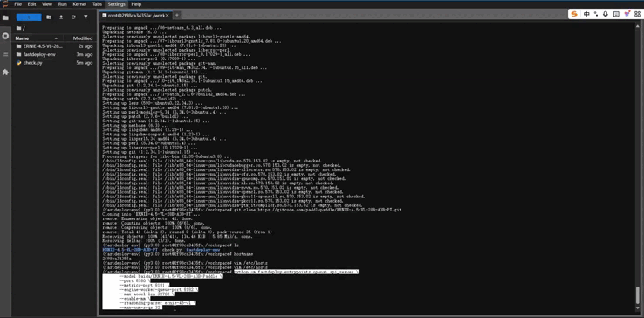Toggle the file filter funnel icon
This screenshot has height=318, width=644.
point(86,17)
